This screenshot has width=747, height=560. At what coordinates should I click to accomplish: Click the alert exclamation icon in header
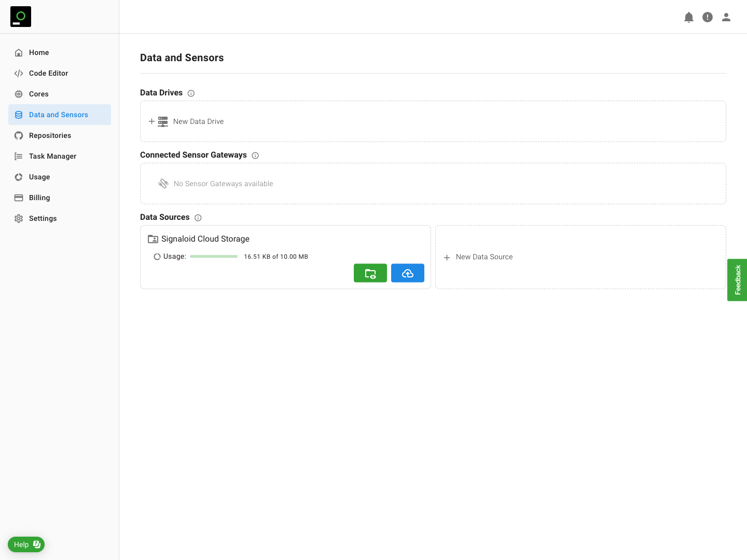(708, 17)
